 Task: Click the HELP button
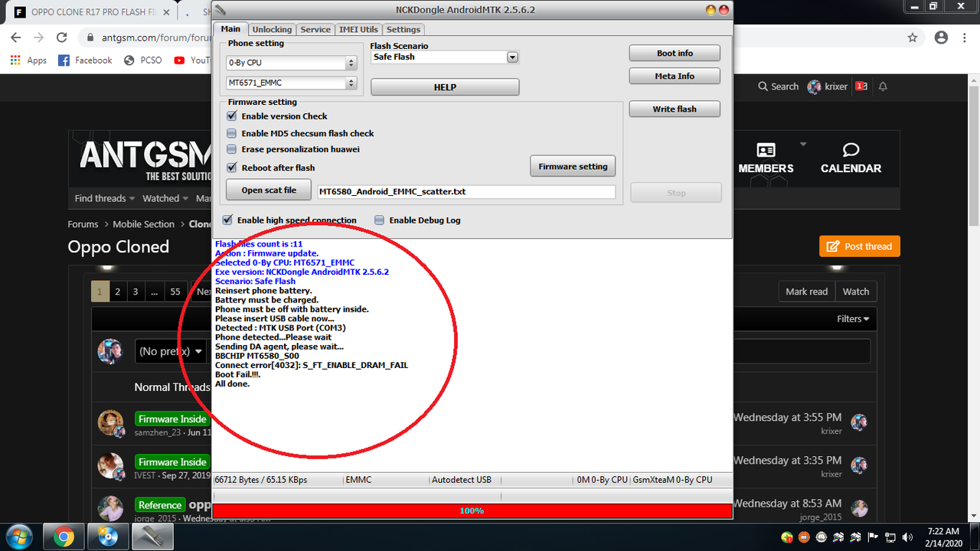point(445,87)
